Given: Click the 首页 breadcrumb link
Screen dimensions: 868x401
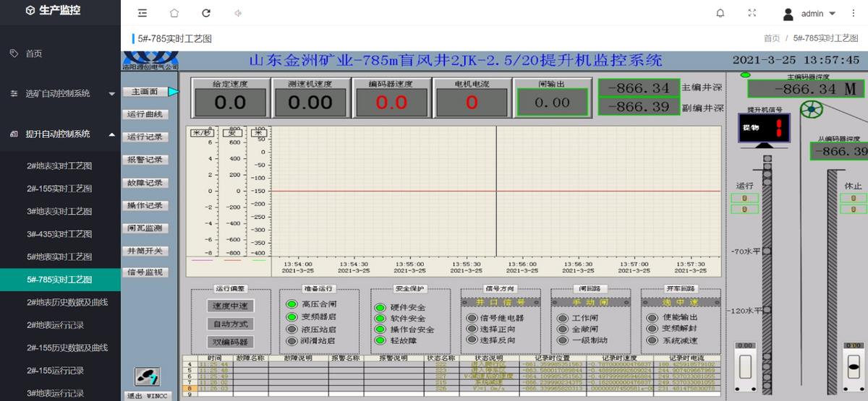Looking at the screenshot, I should click(772, 38).
